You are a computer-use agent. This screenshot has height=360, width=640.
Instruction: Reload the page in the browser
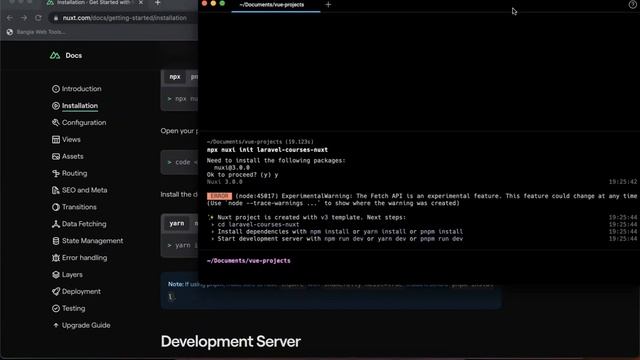38,18
